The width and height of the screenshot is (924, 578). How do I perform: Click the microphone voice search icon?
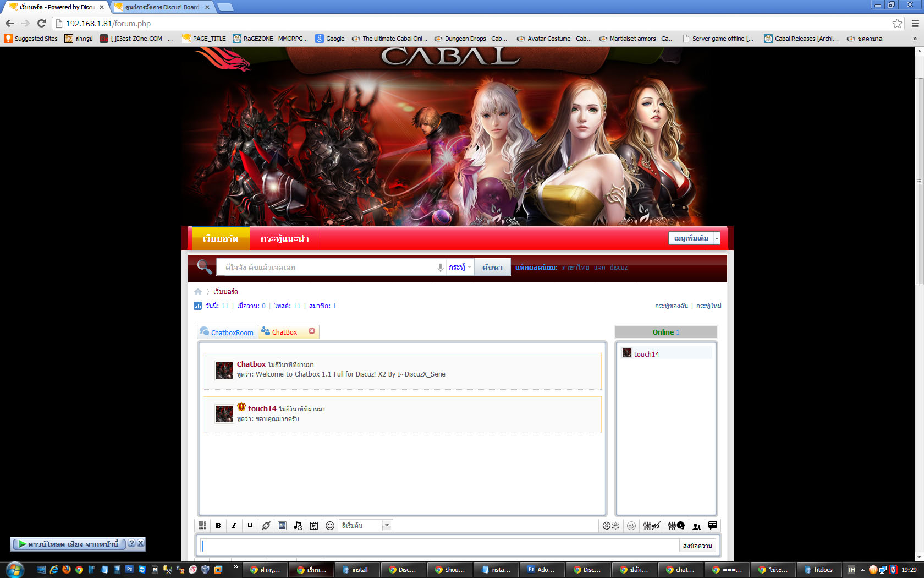[x=441, y=268]
